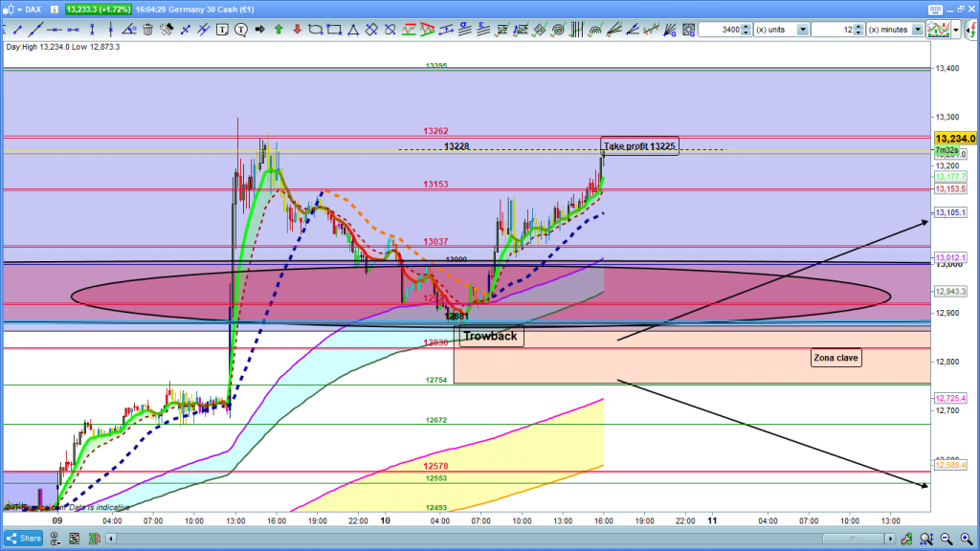Pick the green up arrow tool
Image resolution: width=980 pixels, height=551 pixels.
click(x=278, y=30)
